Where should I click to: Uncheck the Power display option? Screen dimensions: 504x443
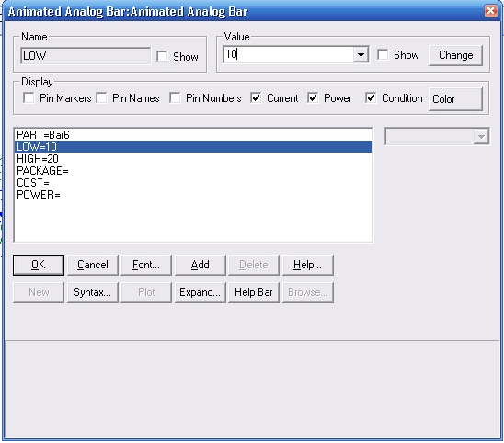[313, 98]
